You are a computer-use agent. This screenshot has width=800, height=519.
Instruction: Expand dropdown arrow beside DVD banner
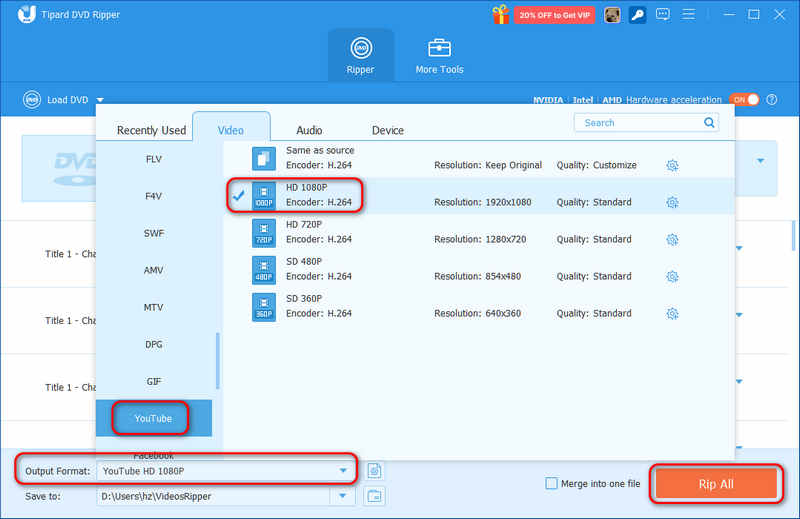[x=761, y=161]
